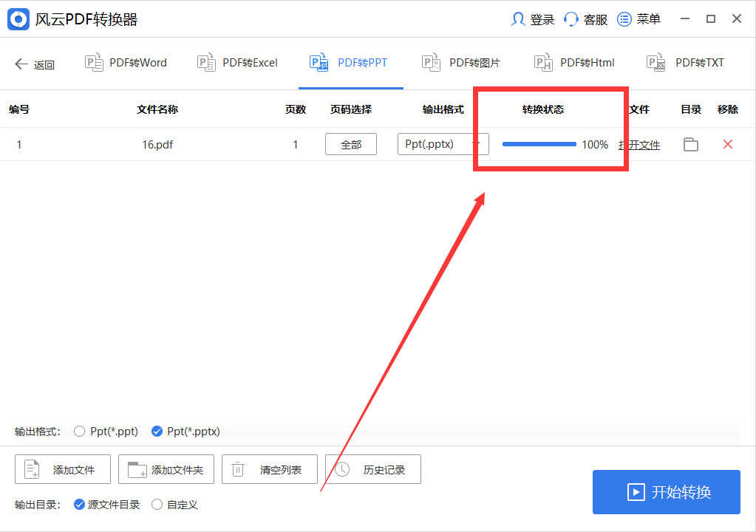Switch to PDF转Html tab
Screen dimensions: 756x532
click(574, 63)
